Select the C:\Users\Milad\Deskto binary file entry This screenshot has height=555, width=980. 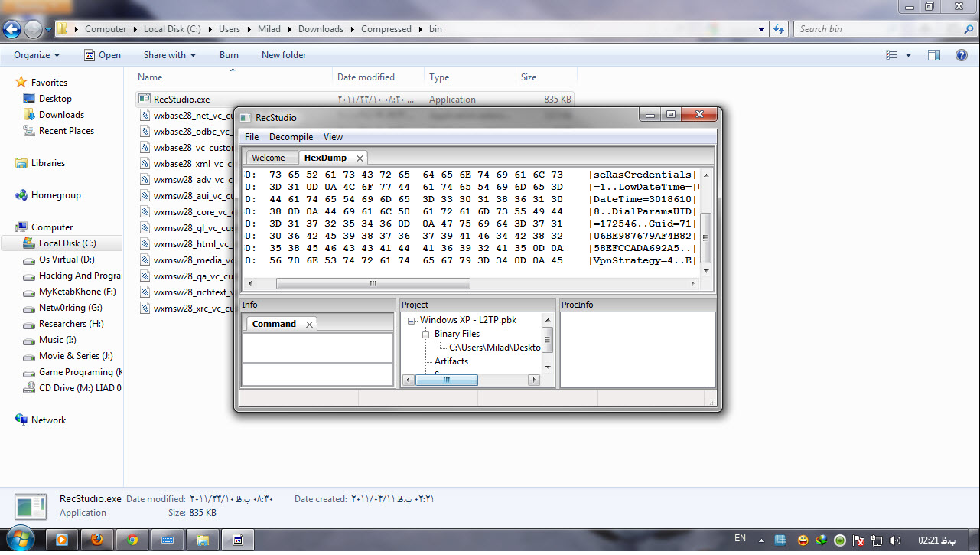tap(495, 348)
